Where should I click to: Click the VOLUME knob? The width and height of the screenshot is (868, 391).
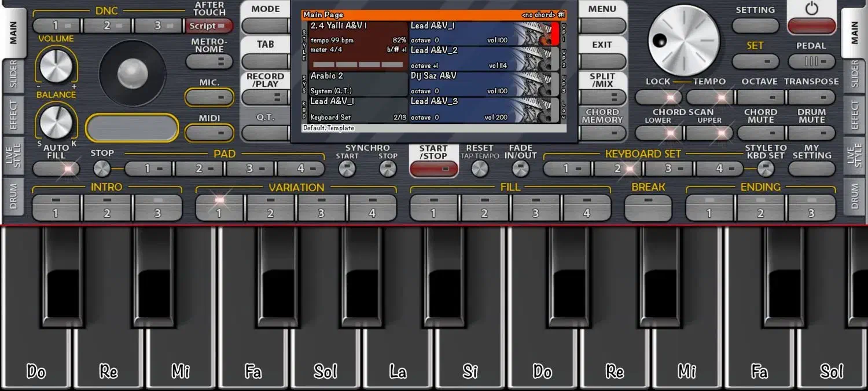(56, 65)
